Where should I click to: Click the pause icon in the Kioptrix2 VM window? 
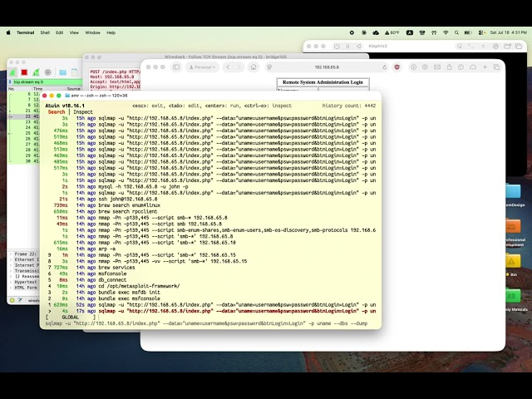click(347, 47)
